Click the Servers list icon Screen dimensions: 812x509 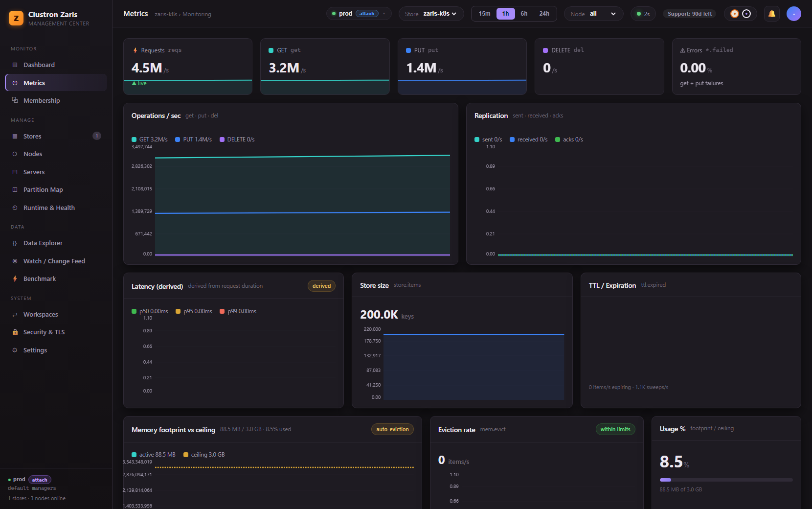[x=15, y=172]
